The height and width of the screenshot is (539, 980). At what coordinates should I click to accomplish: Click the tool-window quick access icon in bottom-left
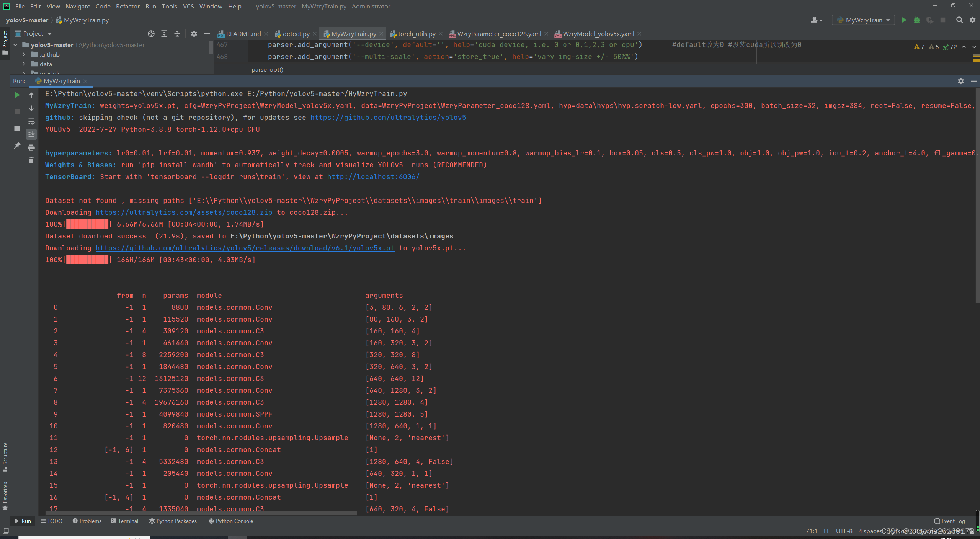click(x=6, y=531)
